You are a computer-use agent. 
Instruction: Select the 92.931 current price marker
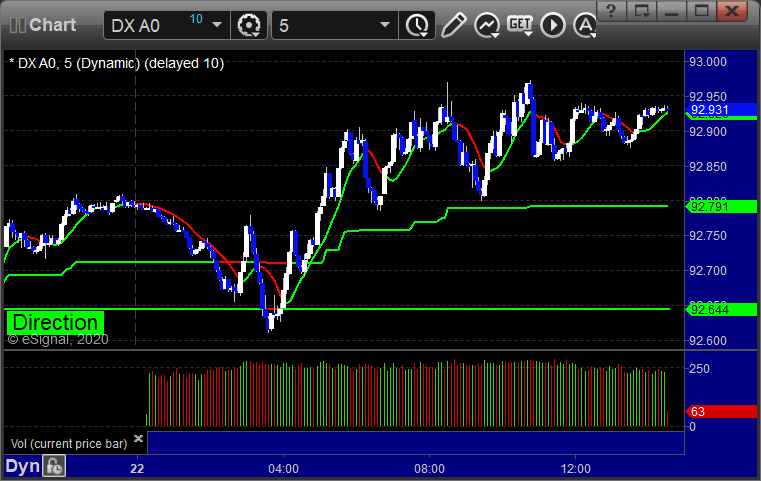pos(721,110)
